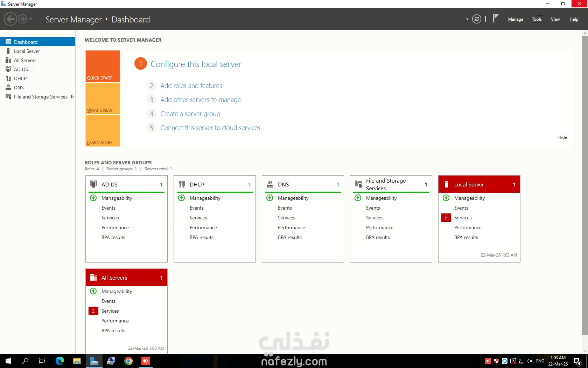
Task: Open File Explorer from the taskbar
Action: 77,361
